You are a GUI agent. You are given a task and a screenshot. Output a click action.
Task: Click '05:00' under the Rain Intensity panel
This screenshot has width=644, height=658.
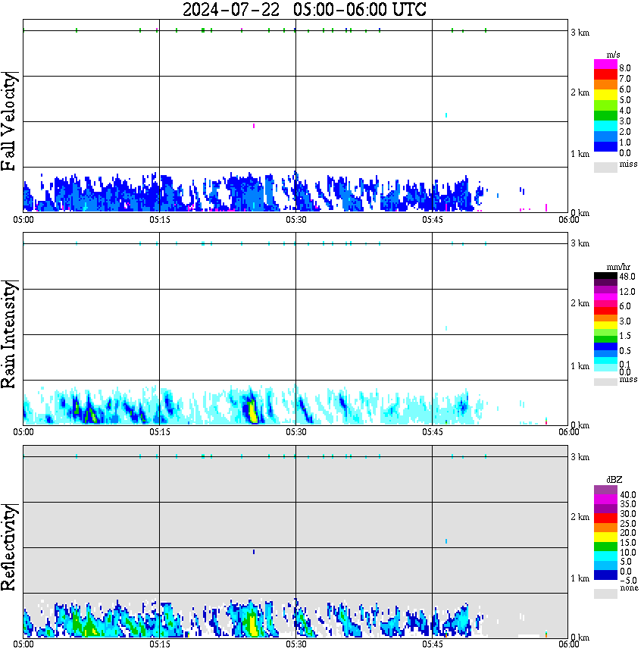pos(23,432)
